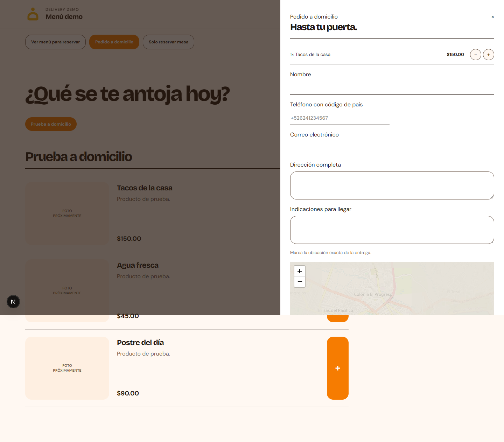Close the Pedido a domicilio panel
This screenshot has height=442, width=504.
click(x=492, y=17)
